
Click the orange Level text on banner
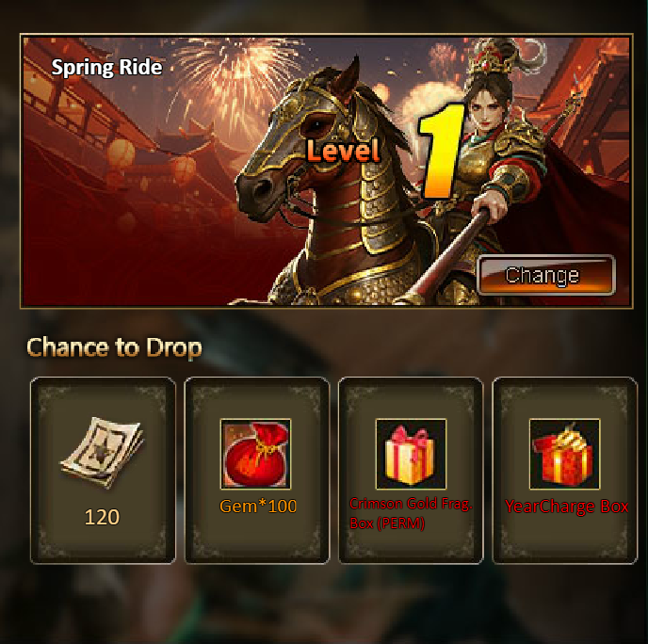click(343, 151)
